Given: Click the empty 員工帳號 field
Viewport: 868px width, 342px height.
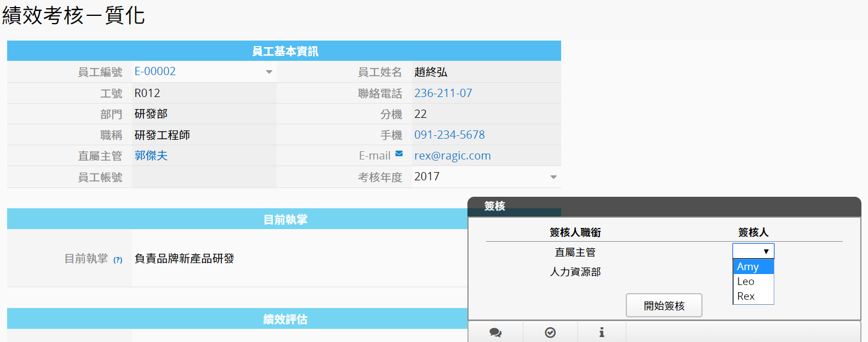Looking at the screenshot, I should pyautogui.click(x=204, y=177).
